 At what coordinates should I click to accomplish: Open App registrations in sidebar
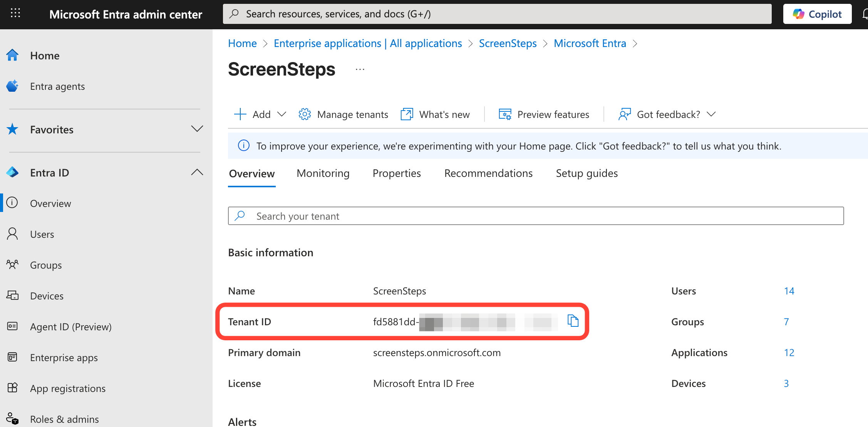pos(68,388)
